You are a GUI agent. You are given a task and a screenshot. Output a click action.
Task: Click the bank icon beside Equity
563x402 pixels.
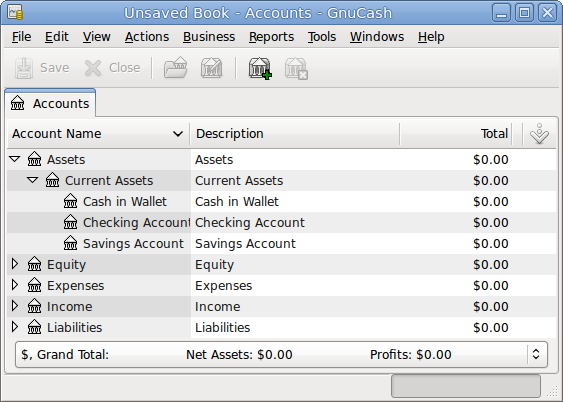tap(34, 265)
